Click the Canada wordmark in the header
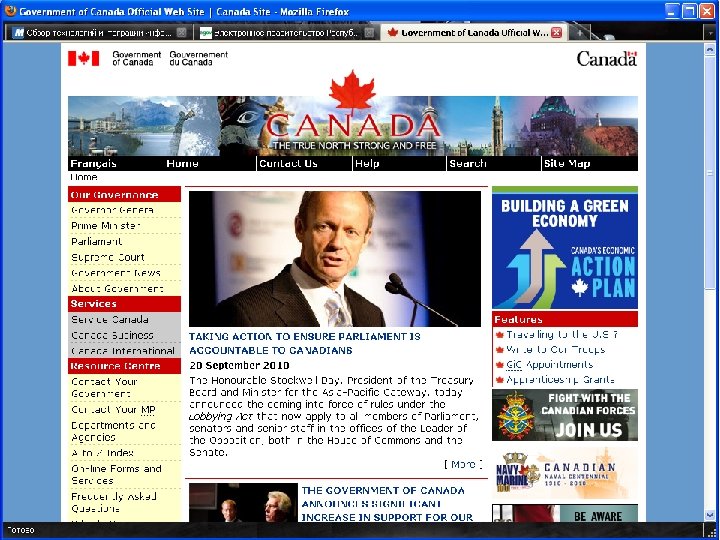The width and height of the screenshot is (720, 540). [x=607, y=59]
